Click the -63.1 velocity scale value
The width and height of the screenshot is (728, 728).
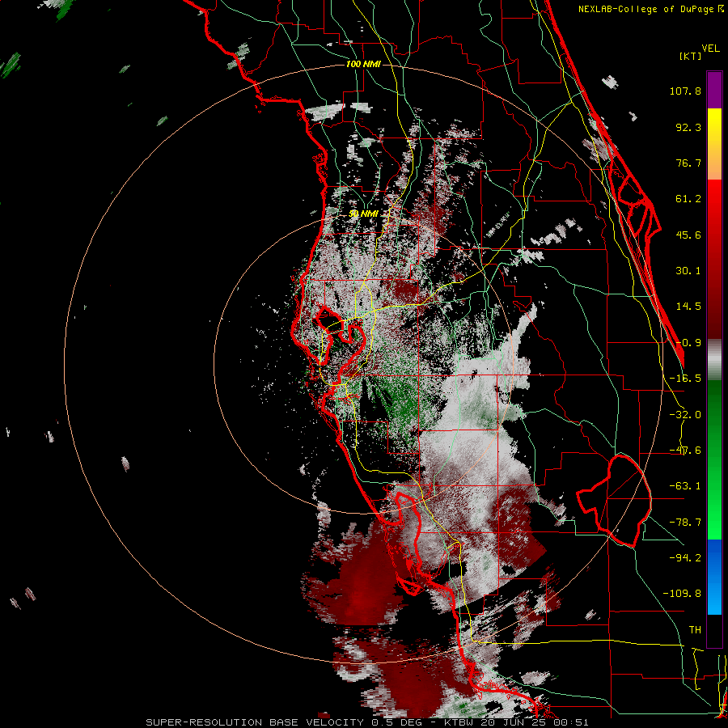point(685,486)
